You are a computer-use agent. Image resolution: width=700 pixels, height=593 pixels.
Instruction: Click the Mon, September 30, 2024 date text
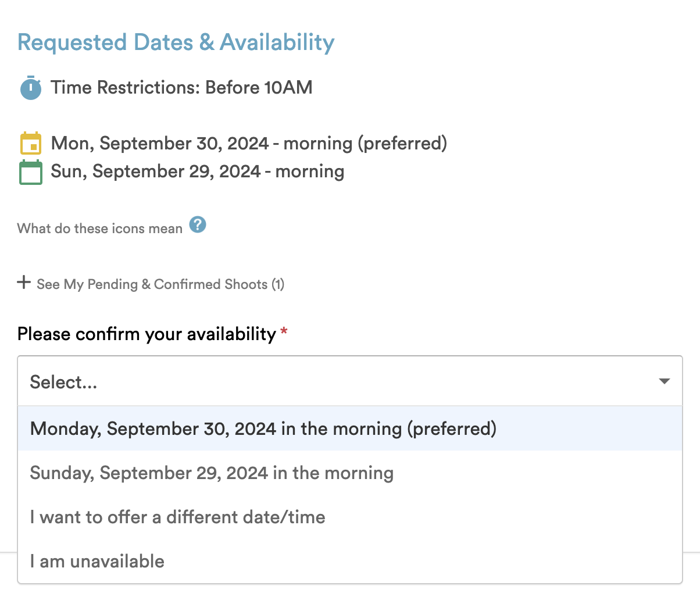click(x=160, y=144)
